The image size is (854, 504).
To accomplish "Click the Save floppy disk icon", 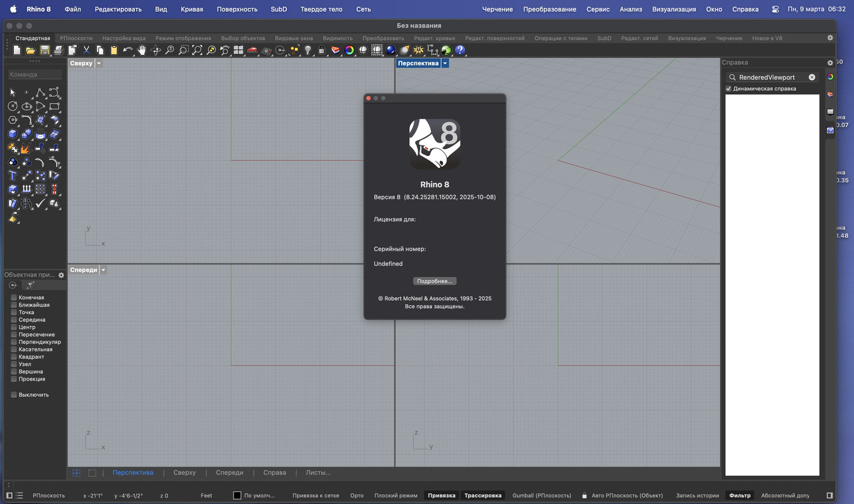I will (x=45, y=50).
